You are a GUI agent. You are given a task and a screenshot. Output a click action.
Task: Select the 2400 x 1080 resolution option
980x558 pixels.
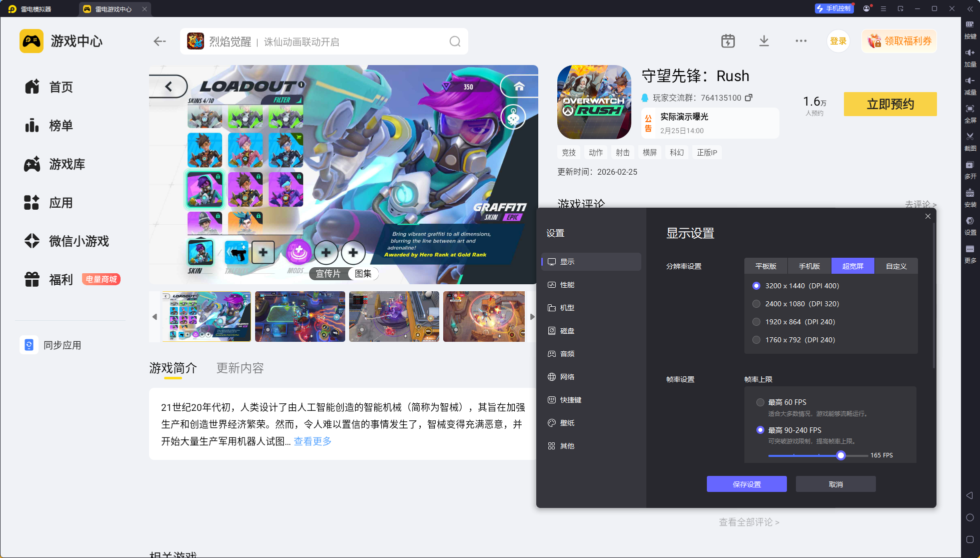click(756, 304)
